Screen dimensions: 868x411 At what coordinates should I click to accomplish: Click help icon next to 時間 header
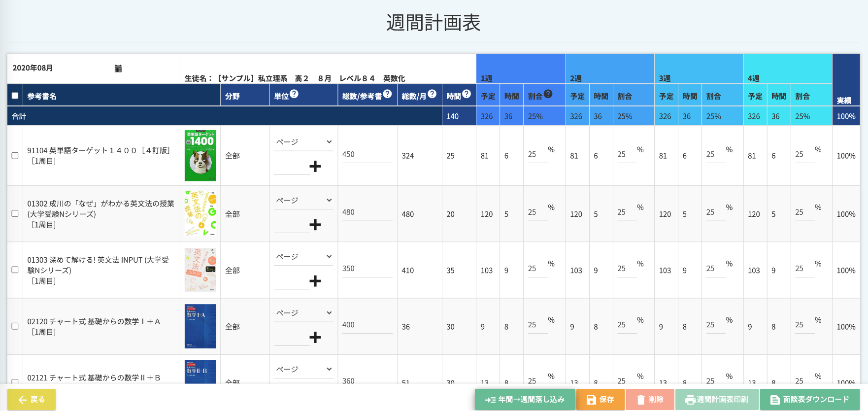coord(467,94)
